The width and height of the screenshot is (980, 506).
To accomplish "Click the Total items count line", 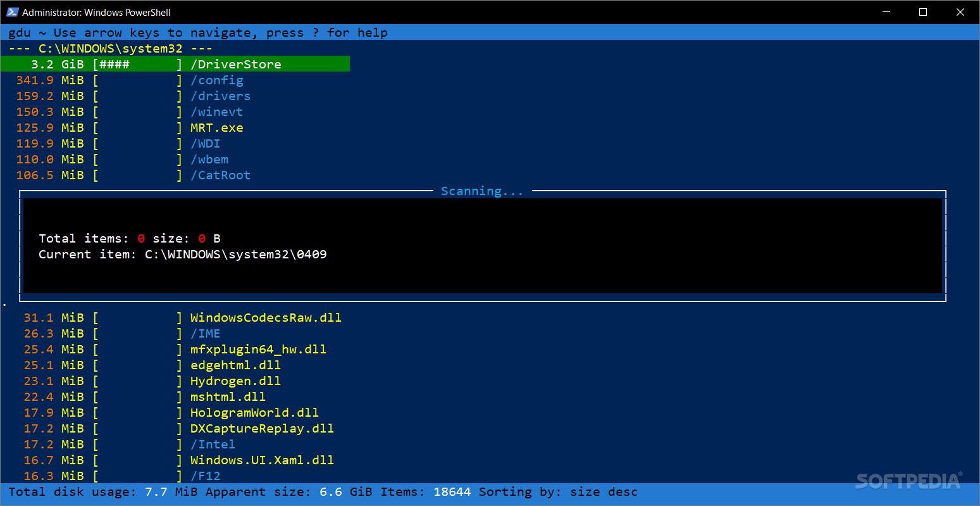I will 130,238.
